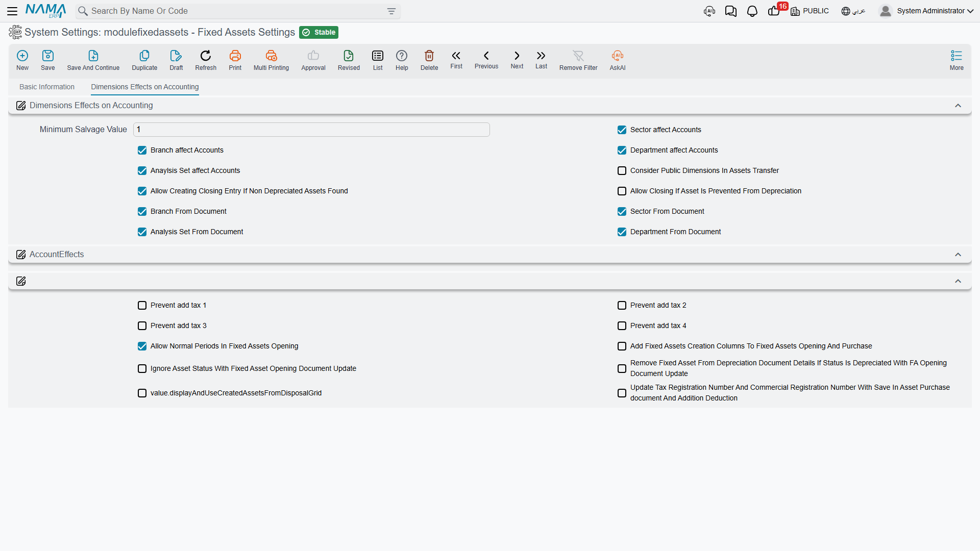The image size is (980, 551).
Task: Toggle Sector From Document checkbox
Action: tap(622, 212)
